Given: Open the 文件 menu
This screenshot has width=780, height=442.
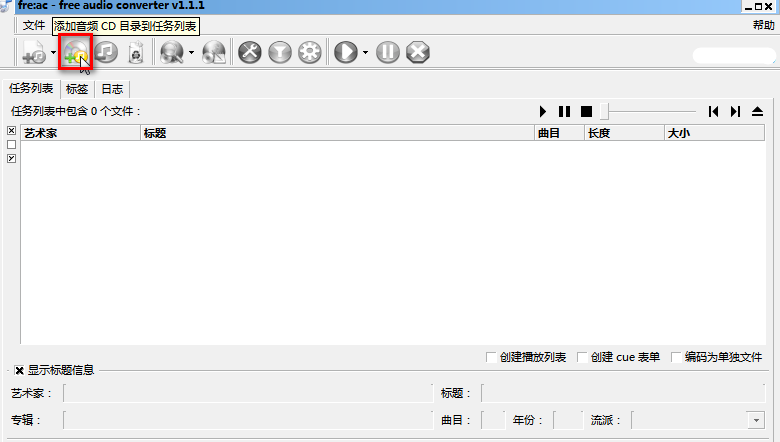Looking at the screenshot, I should 33,25.
